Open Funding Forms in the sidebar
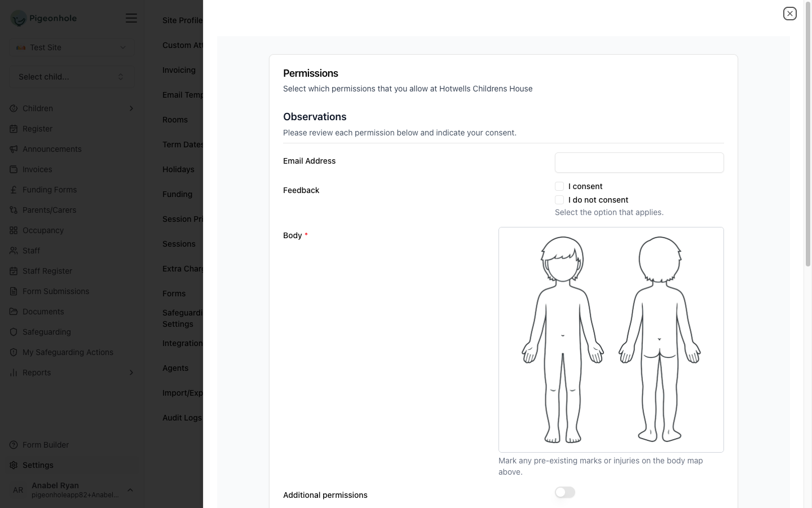 click(50, 190)
